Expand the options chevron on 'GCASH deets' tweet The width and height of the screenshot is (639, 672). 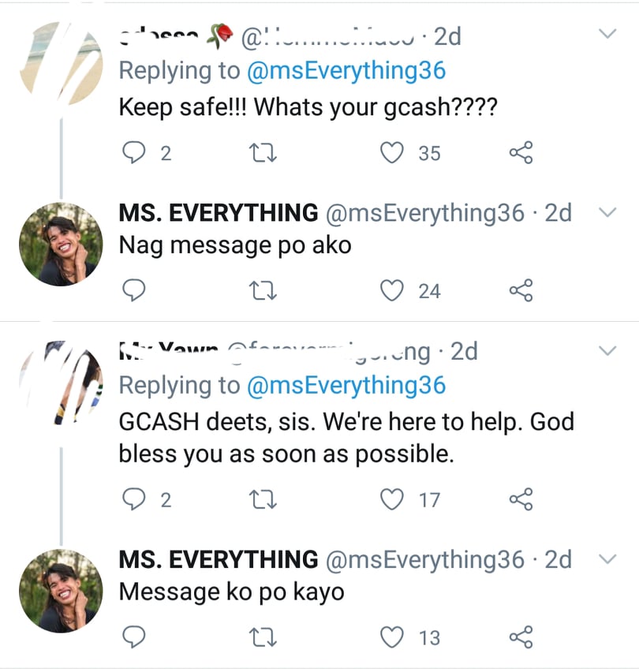(607, 349)
